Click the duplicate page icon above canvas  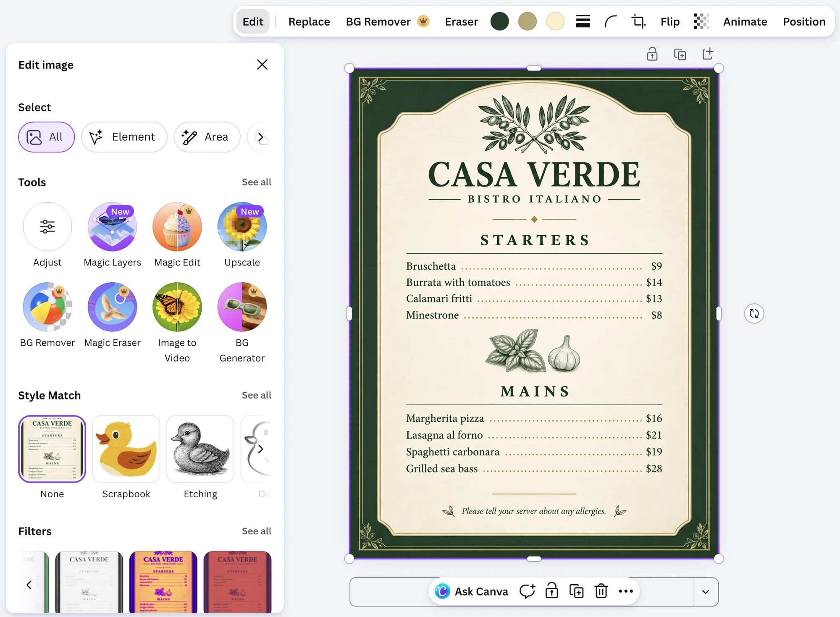click(680, 54)
